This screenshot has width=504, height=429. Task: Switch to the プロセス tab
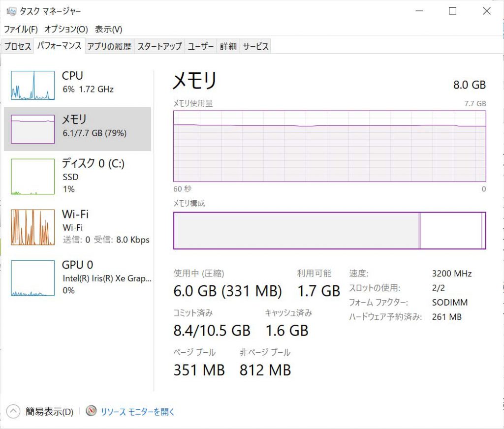click(x=18, y=47)
